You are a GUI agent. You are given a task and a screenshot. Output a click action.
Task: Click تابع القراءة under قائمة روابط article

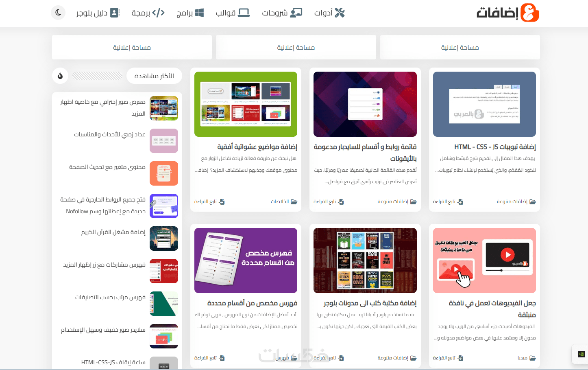tap(329, 201)
